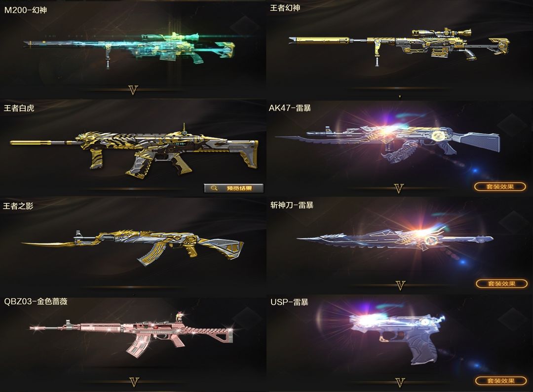Screen dimensions: 533x392
Task: Select the golden 王者幻神 sniper rifle
Action: [398, 46]
